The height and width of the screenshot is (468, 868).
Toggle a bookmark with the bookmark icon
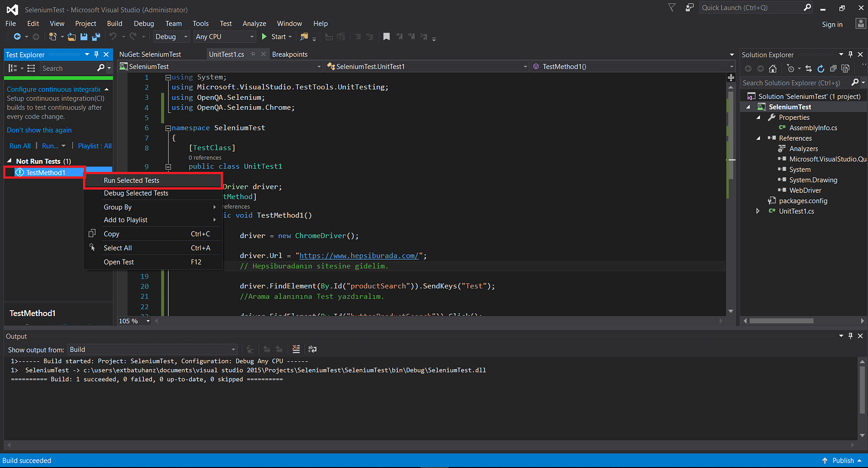(386, 37)
